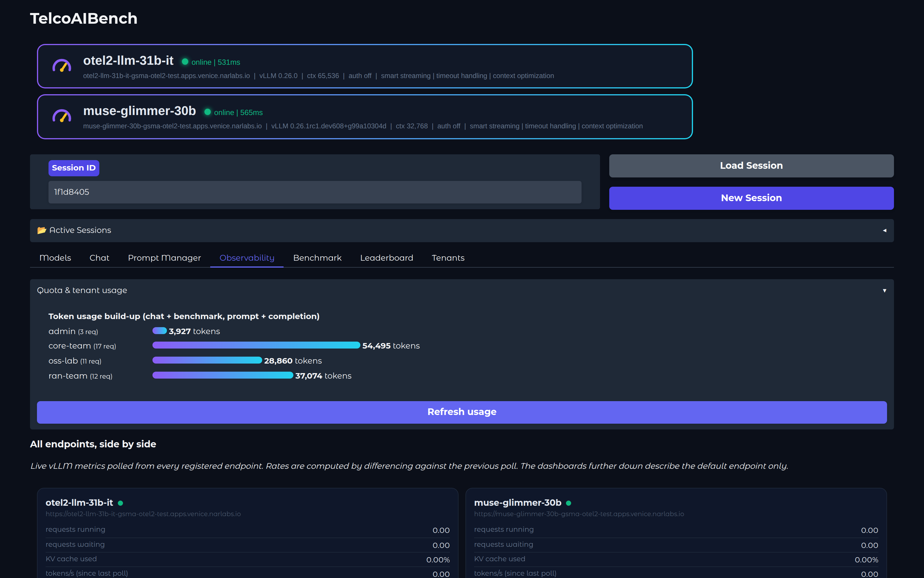
Task: Click the gauge icon on muse-glimmer-30b card
Action: pos(62,116)
